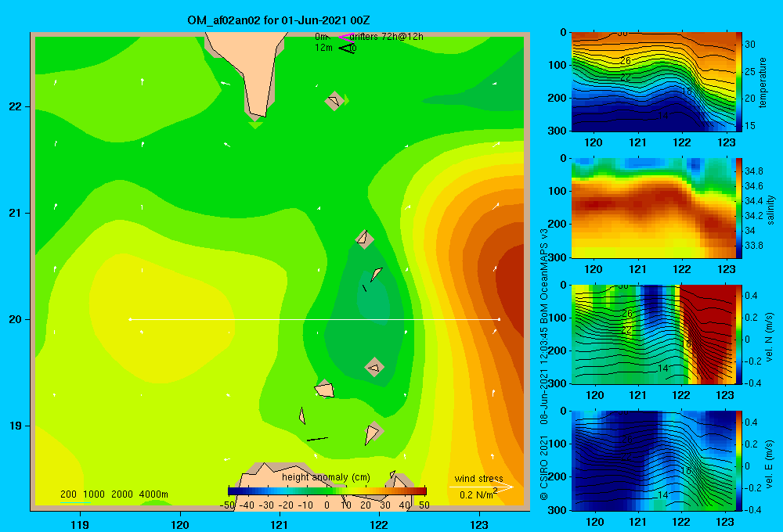The image size is (783, 532).
Task: Click the '0.2 N/m2' wind stress value
Action: pos(478,494)
